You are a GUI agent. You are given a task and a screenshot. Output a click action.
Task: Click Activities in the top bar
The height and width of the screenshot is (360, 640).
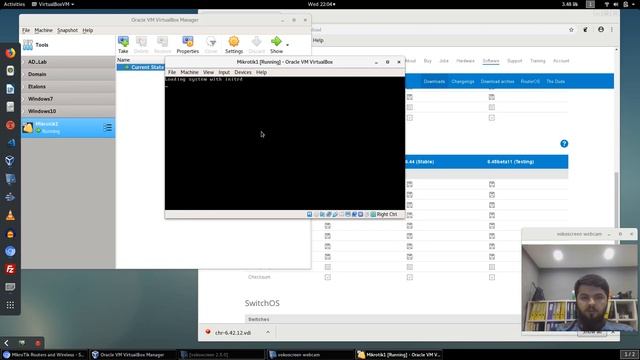coord(14,4)
